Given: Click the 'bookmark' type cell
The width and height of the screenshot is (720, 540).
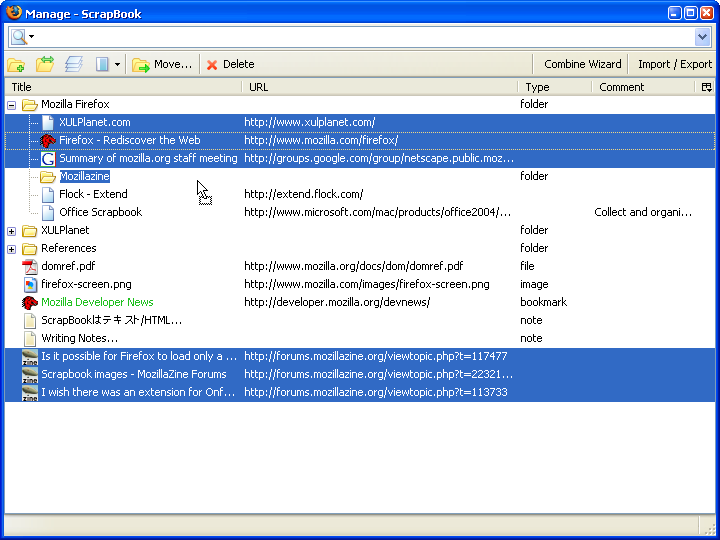Looking at the screenshot, I should 543,302.
